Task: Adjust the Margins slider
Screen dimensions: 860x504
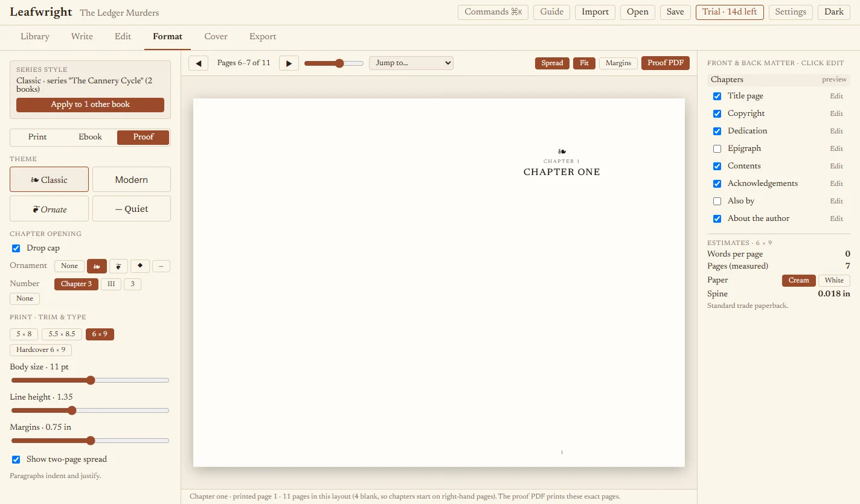Action: click(91, 441)
